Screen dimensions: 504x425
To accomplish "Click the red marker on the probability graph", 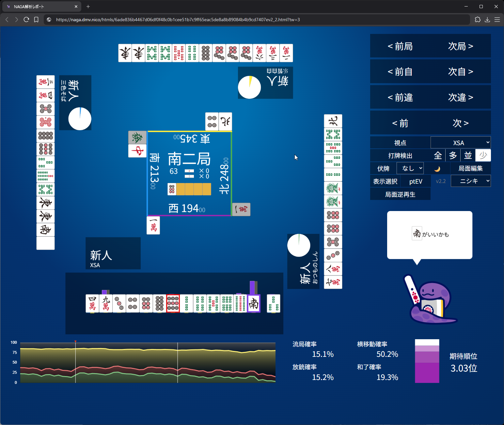I will [75, 342].
